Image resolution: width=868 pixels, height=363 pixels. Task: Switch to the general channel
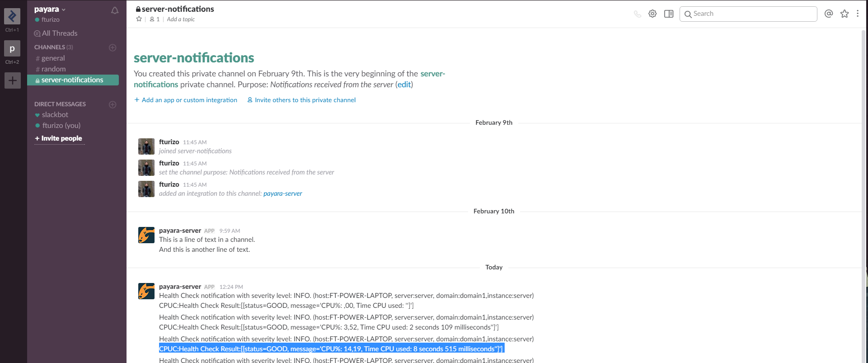point(53,58)
